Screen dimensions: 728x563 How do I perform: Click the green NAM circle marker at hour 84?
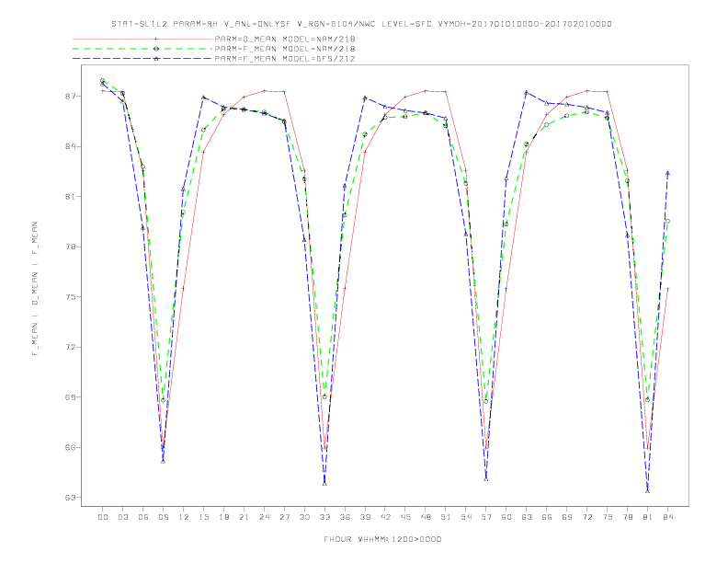click(667, 221)
